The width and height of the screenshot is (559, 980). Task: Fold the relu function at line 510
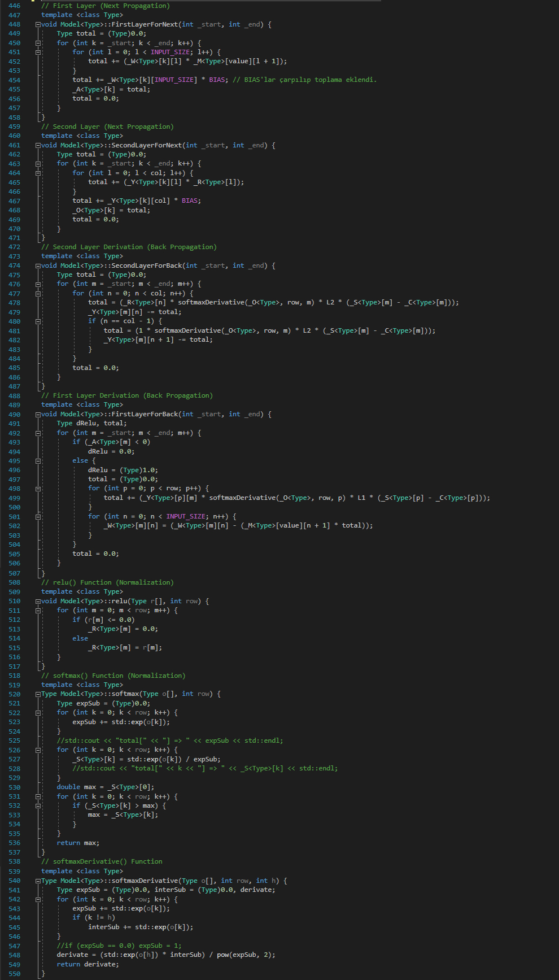[38, 601]
